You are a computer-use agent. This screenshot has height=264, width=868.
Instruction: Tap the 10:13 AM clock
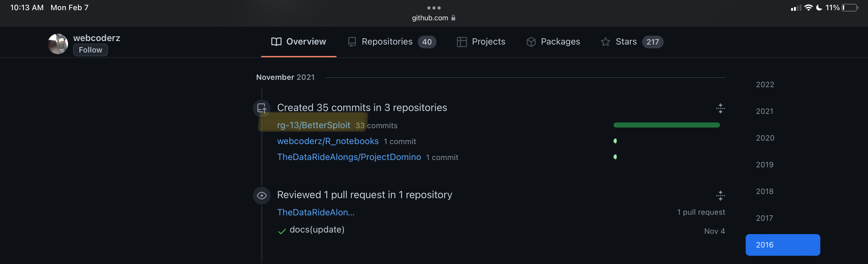(x=27, y=7)
